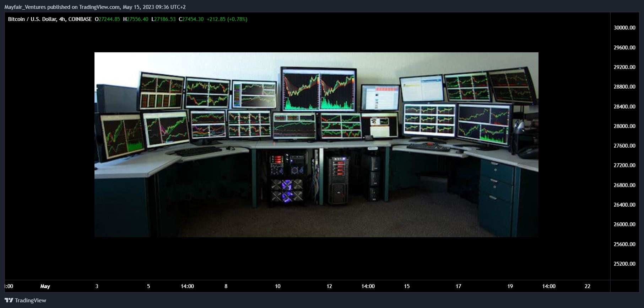Click the May label on time axis

pyautogui.click(x=45, y=286)
